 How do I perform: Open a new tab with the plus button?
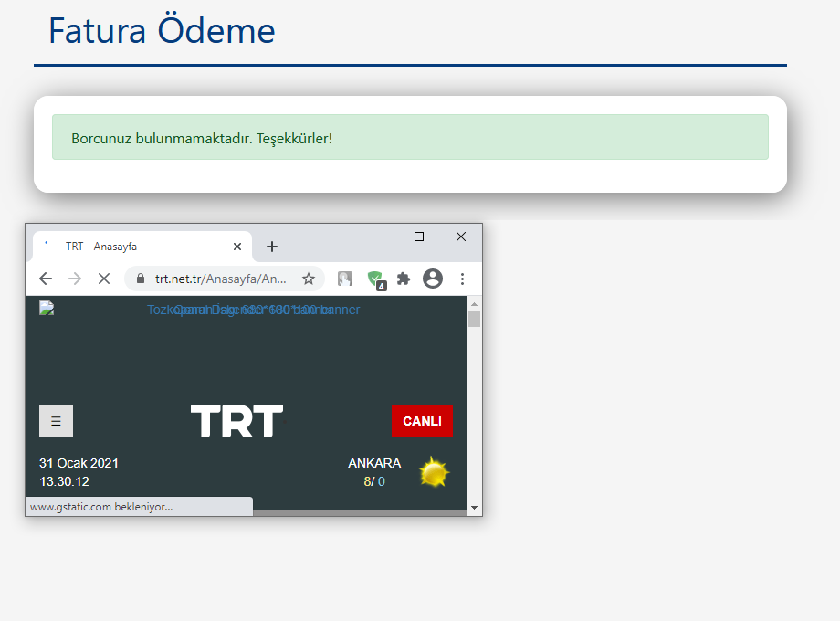point(272,247)
